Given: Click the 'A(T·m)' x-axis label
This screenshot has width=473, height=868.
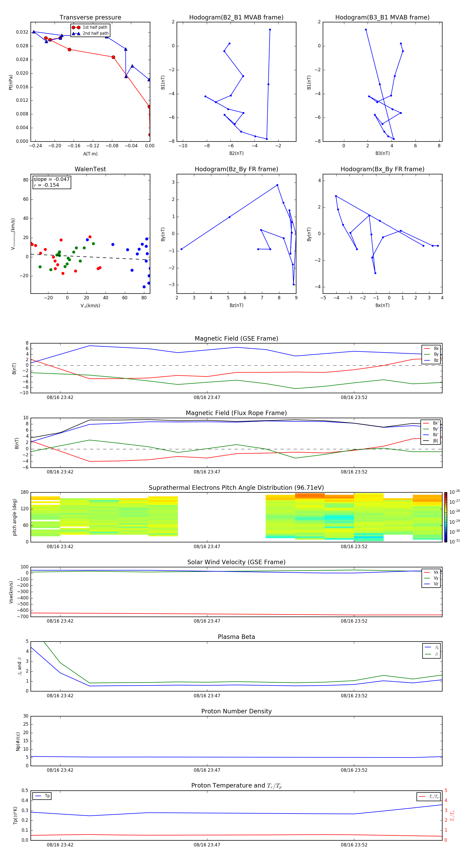Looking at the screenshot, I should pyautogui.click(x=90, y=154).
